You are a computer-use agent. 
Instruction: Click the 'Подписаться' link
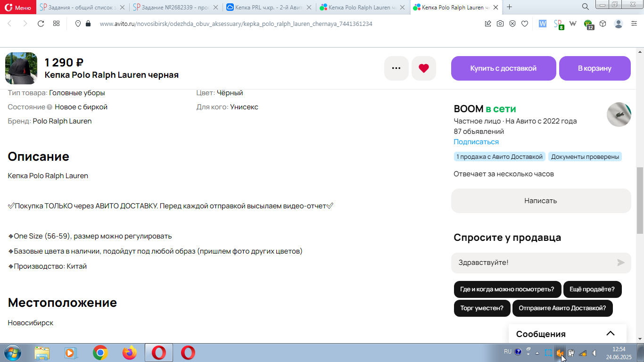tap(476, 142)
